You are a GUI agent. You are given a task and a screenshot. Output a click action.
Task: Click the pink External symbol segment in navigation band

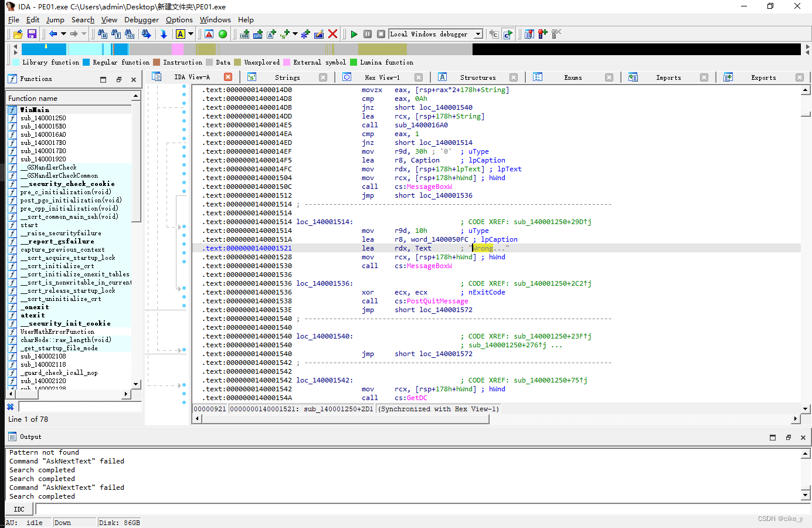point(178,49)
